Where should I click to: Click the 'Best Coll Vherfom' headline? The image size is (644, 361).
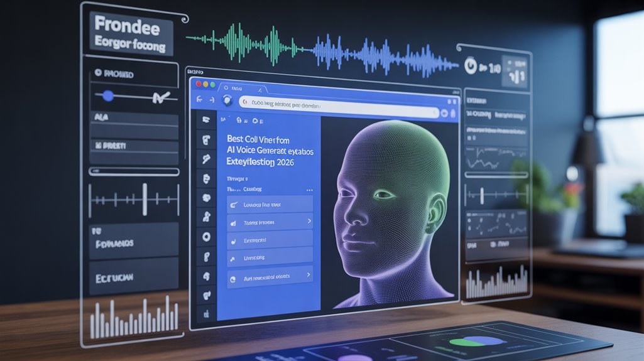[258, 139]
